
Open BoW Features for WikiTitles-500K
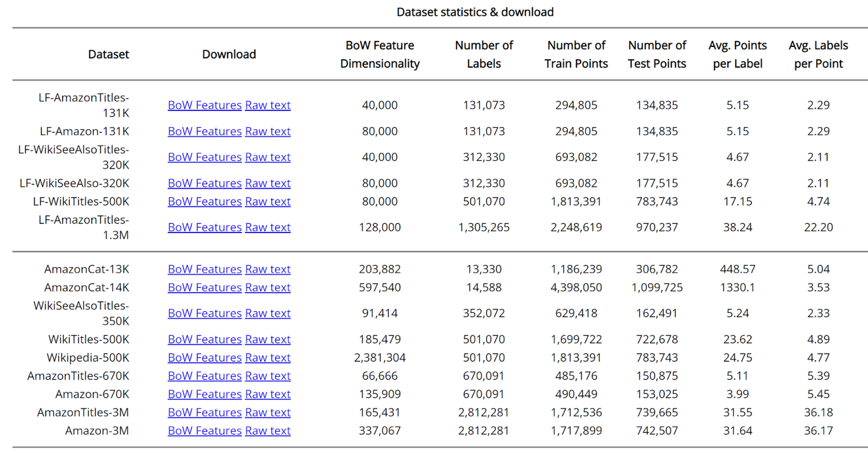click(x=204, y=340)
